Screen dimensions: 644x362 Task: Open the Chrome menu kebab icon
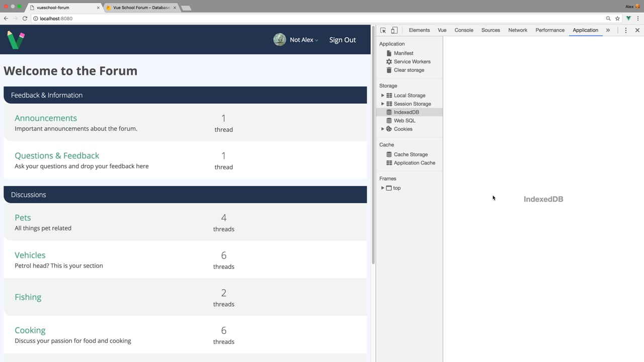click(x=638, y=19)
